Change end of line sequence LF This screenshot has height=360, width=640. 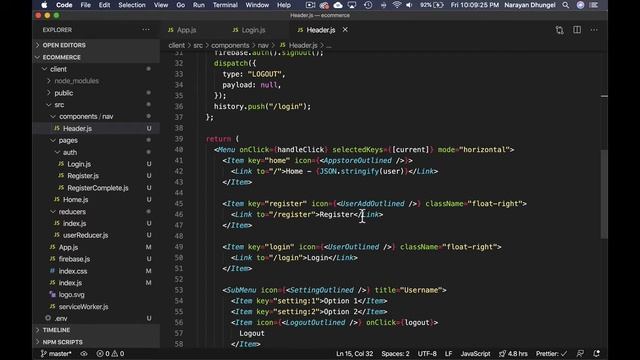pos(448,353)
